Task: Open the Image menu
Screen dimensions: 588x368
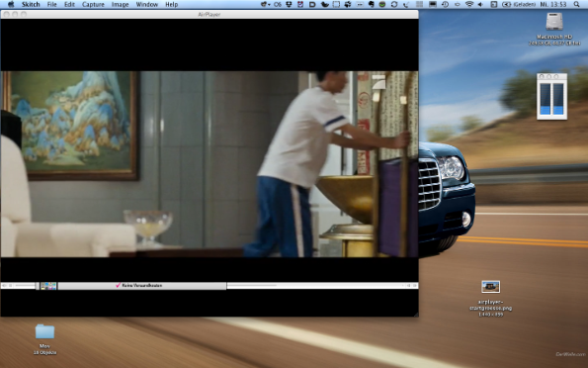Action: [x=120, y=5]
